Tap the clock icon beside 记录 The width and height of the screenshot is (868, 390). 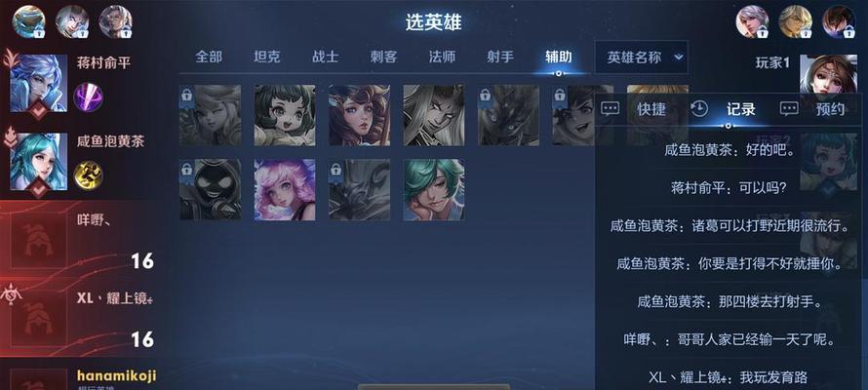pyautogui.click(x=699, y=108)
